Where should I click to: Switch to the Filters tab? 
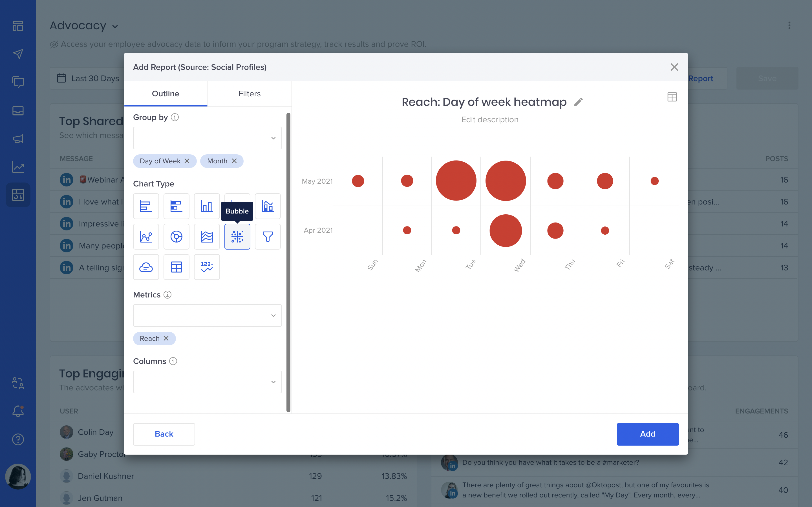coord(249,94)
